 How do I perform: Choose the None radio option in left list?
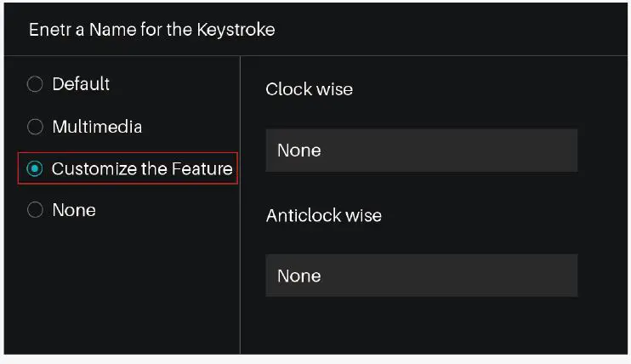click(35, 210)
